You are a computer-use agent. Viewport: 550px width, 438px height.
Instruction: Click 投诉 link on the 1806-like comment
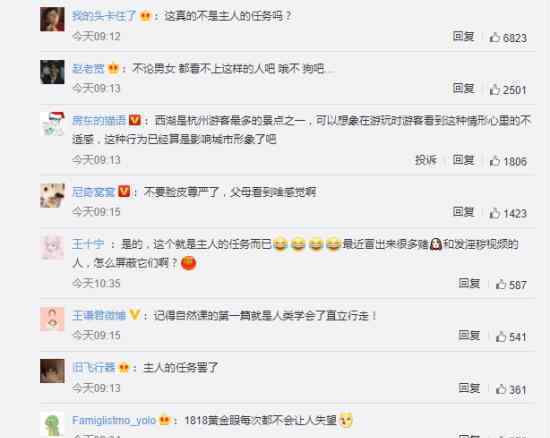point(426,160)
